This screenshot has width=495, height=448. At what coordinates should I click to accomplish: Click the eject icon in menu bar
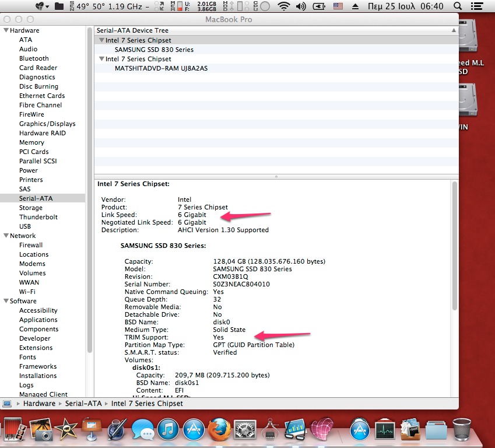pyautogui.click(x=355, y=6)
